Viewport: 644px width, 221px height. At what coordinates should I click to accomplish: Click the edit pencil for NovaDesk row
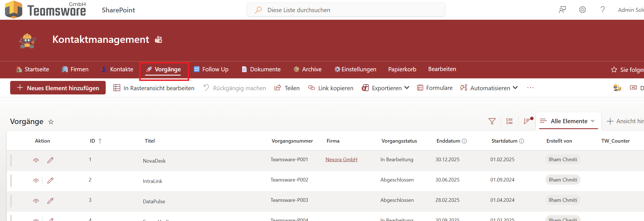tap(50, 160)
